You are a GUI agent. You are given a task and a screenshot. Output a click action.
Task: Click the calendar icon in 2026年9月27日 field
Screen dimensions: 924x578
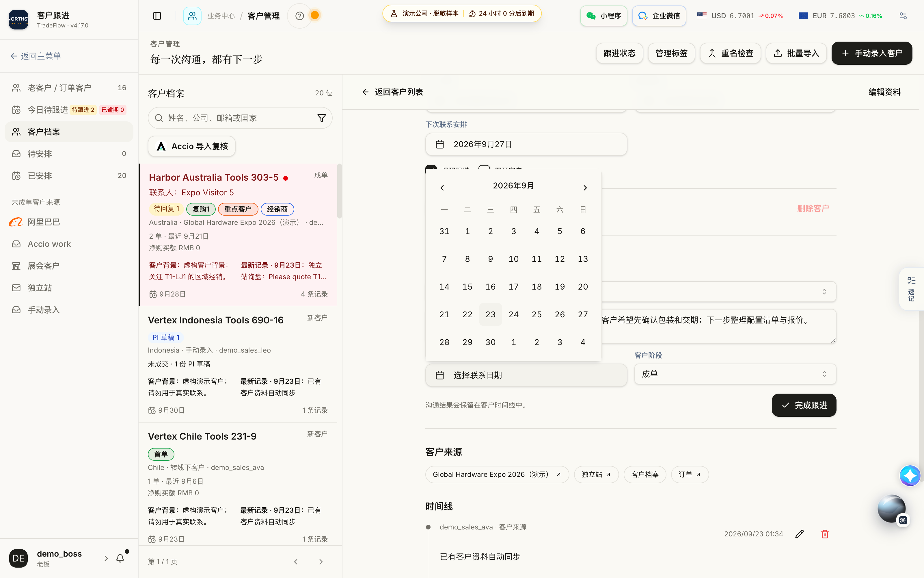coord(440,144)
